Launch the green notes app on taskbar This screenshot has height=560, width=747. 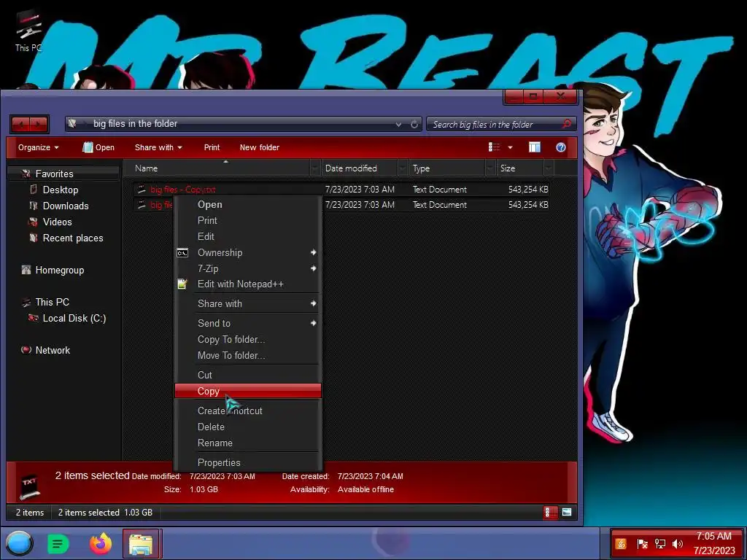(x=58, y=544)
